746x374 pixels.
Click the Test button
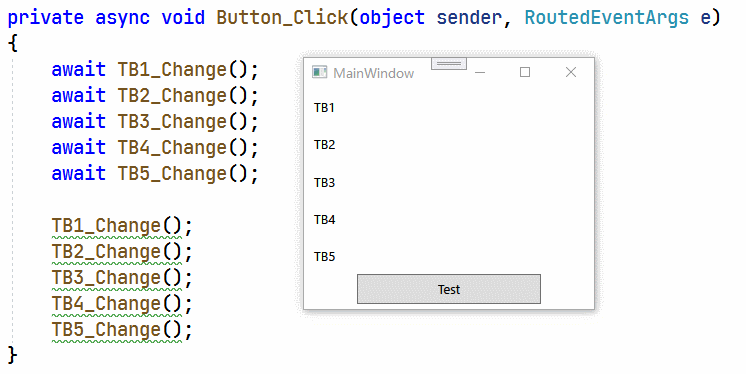tap(449, 289)
